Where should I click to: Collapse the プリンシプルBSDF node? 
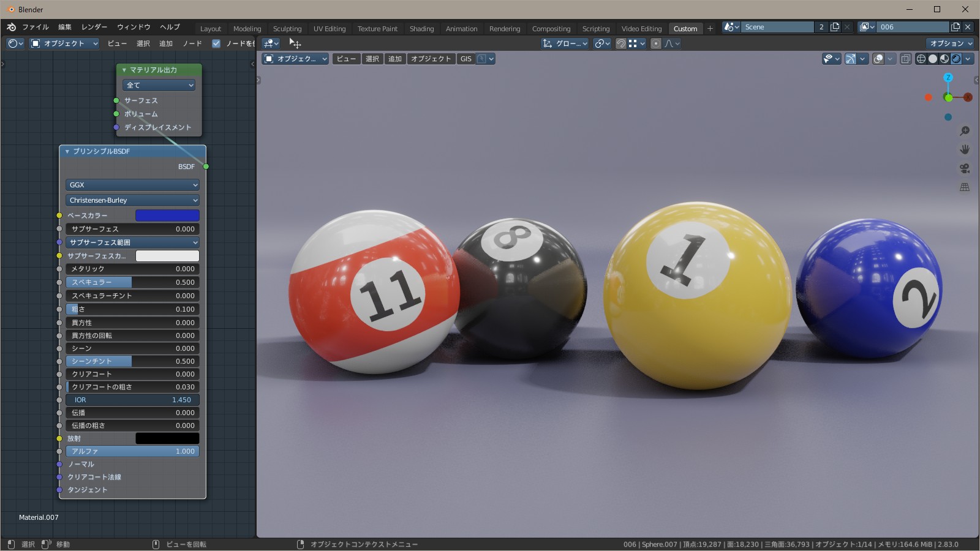pyautogui.click(x=67, y=151)
